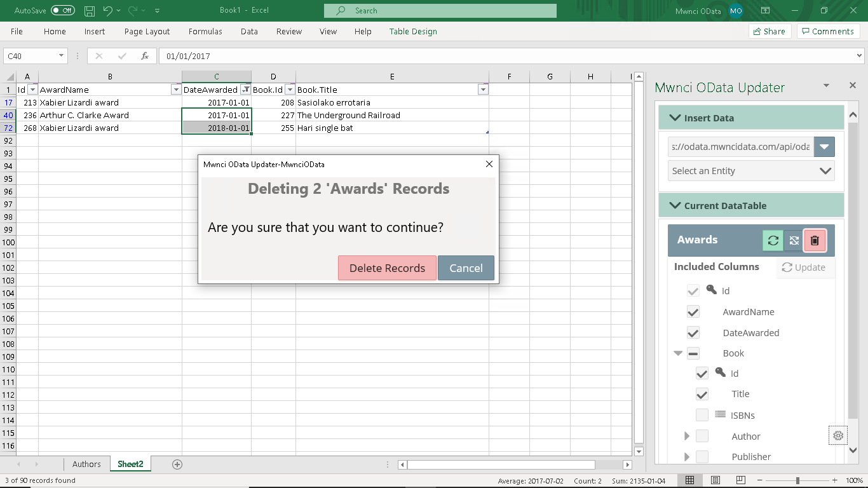Viewport: 868px width, 488px height.
Task: Click the red trash delete icon
Action: [x=815, y=240]
